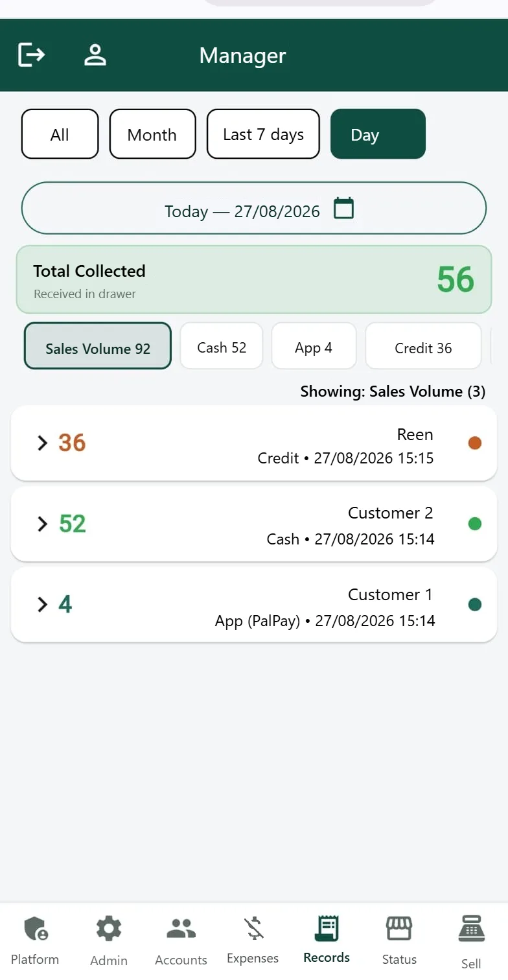Expand the 52 cash record chevron
The image size is (508, 980).
tap(43, 524)
